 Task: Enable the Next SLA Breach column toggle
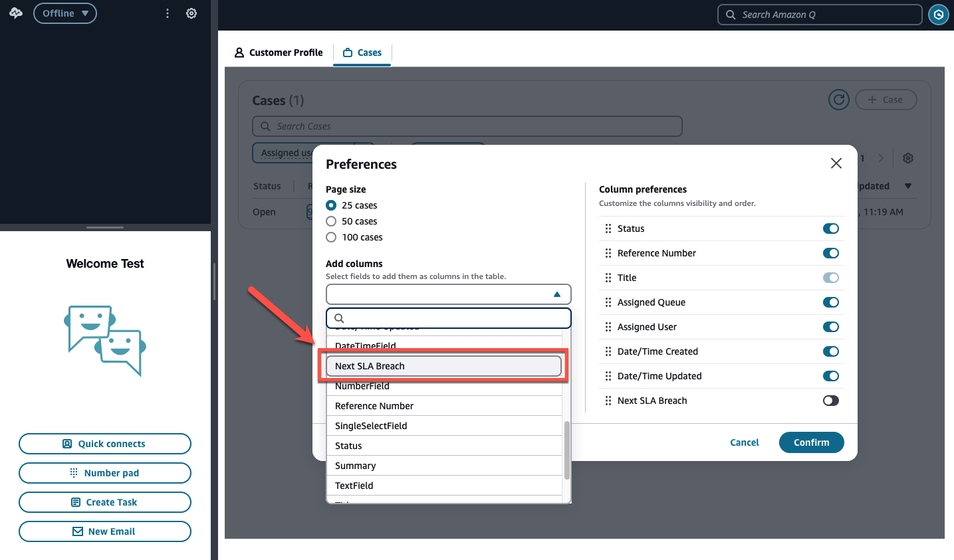pyautogui.click(x=830, y=401)
